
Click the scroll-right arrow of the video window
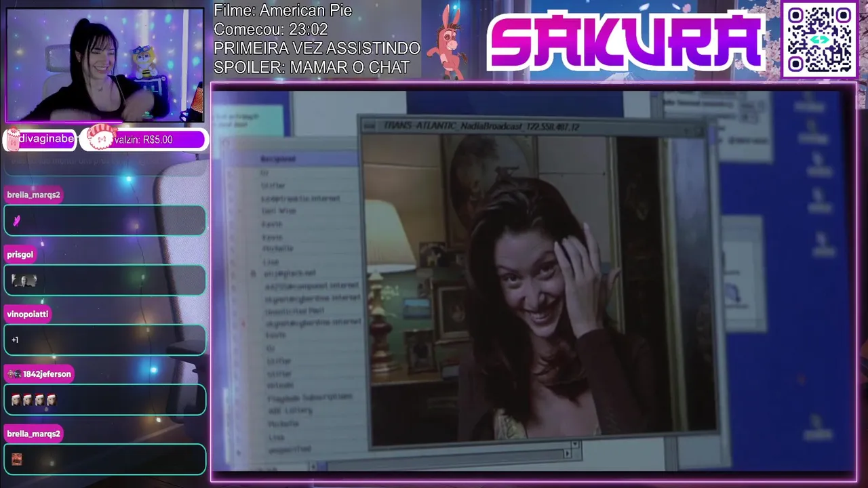(568, 454)
